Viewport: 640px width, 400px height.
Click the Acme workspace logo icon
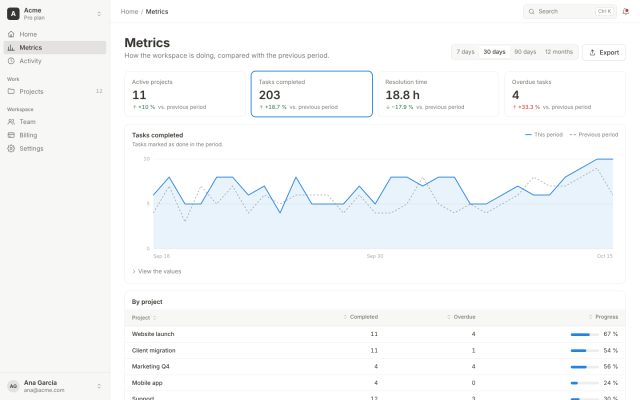(x=13, y=13)
